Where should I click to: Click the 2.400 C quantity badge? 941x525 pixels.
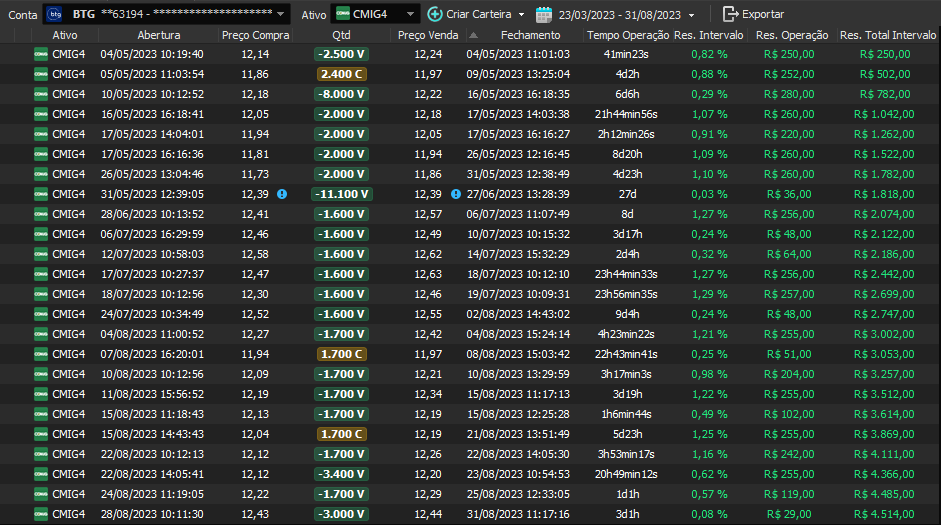[x=341, y=74]
